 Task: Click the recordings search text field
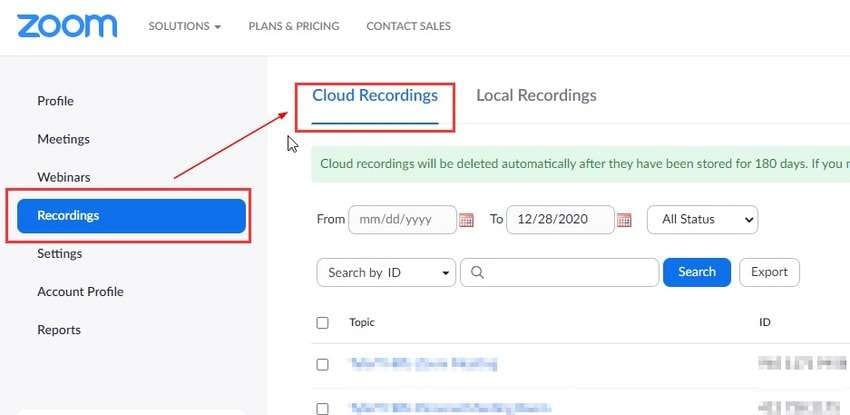pyautogui.click(x=559, y=273)
